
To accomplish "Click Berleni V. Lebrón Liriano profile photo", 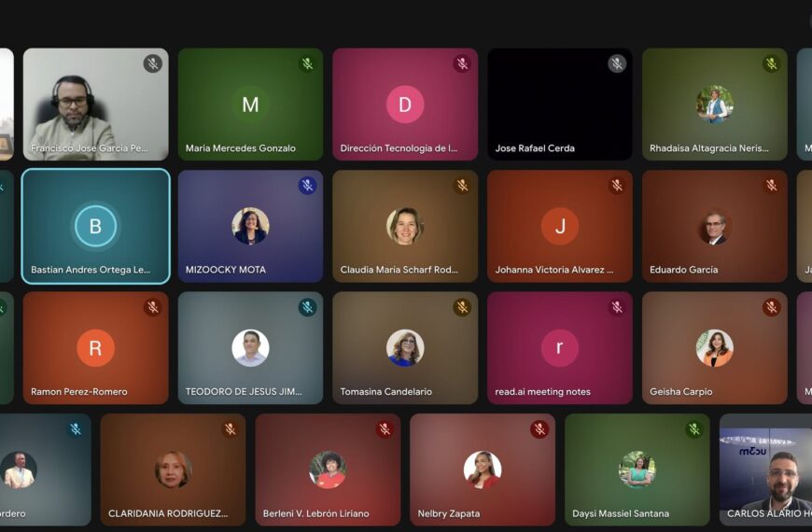I will point(328,469).
